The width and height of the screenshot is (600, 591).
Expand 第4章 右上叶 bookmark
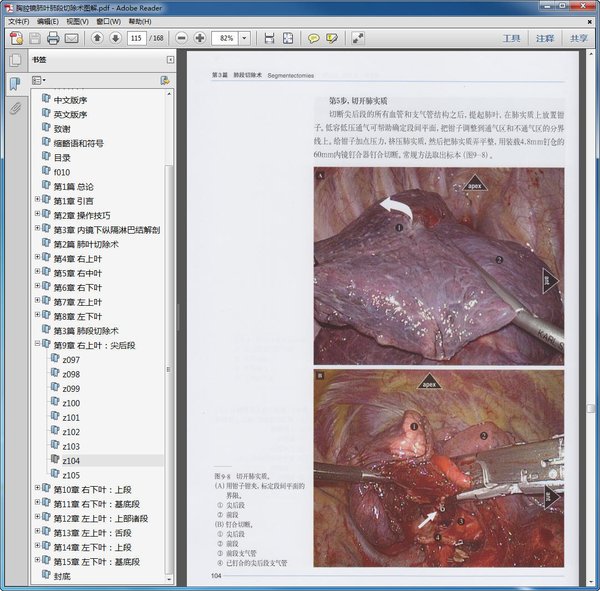tap(38, 257)
